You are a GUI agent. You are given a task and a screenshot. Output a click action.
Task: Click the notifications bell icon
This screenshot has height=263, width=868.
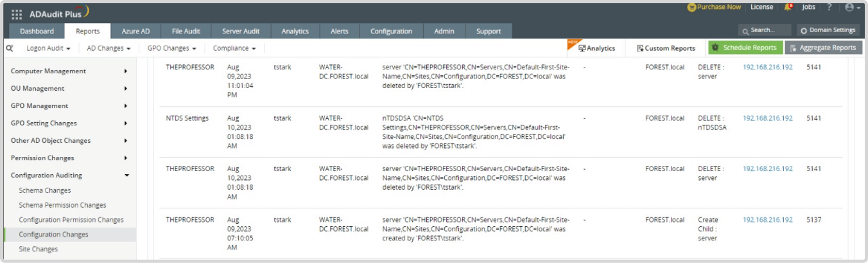[x=788, y=7]
